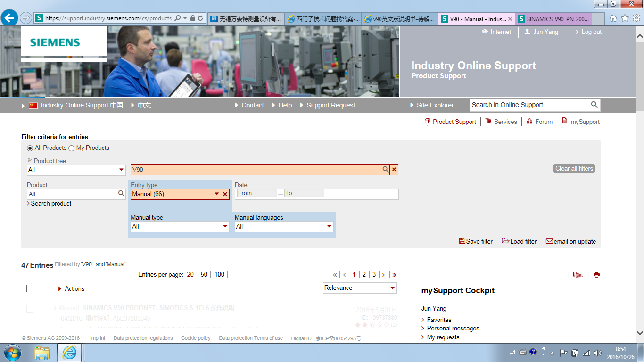Click the Save filter disk icon
The image size is (644, 362).
462,241
